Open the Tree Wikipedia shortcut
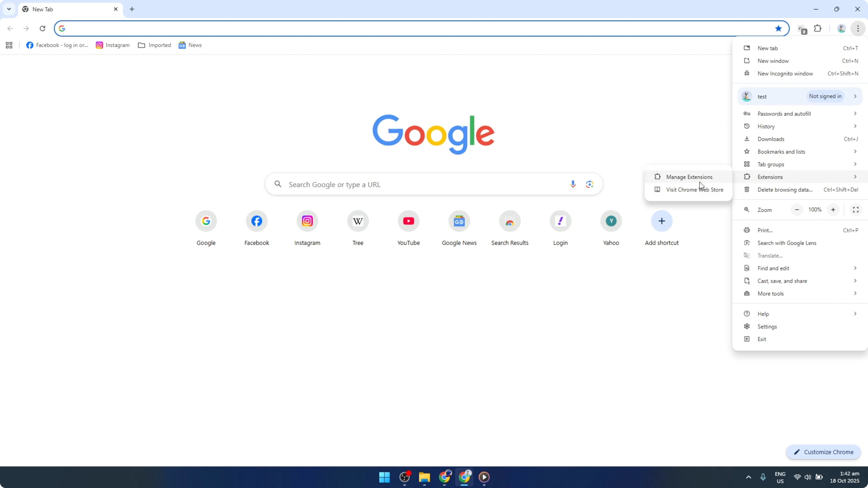 click(358, 228)
